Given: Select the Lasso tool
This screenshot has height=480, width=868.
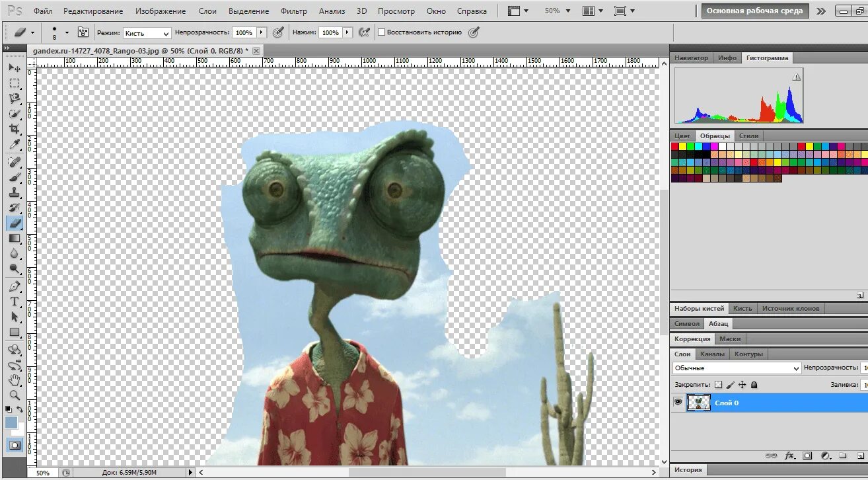Looking at the screenshot, I should tap(15, 99).
